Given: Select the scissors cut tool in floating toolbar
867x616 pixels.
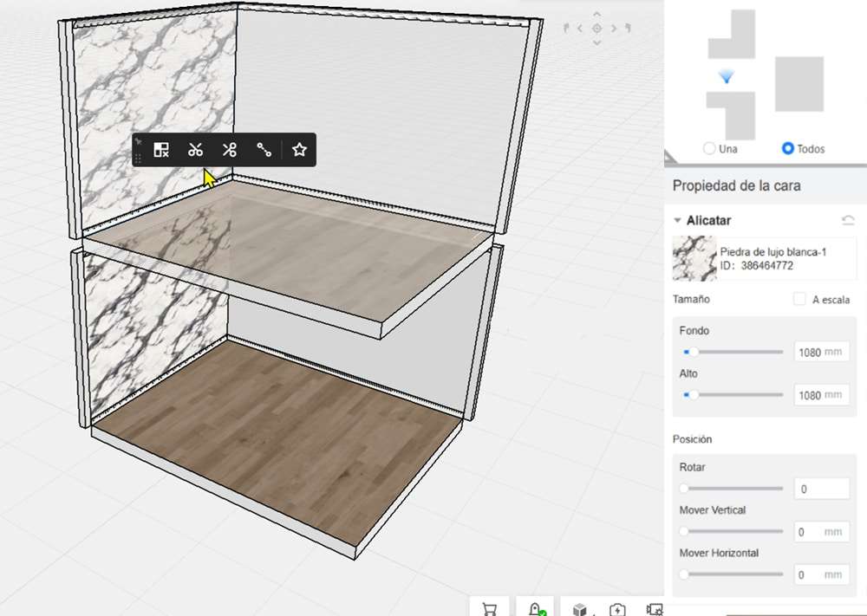Looking at the screenshot, I should pyautogui.click(x=195, y=150).
